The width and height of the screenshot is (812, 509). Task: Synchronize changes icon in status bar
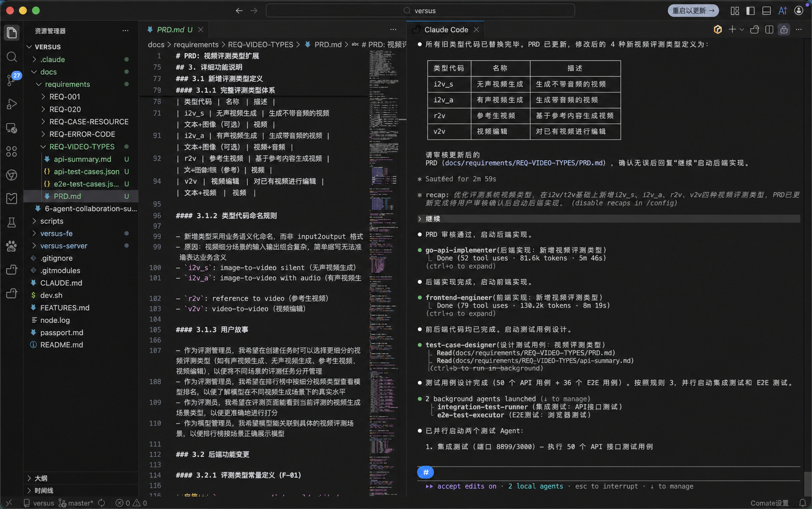(x=102, y=503)
